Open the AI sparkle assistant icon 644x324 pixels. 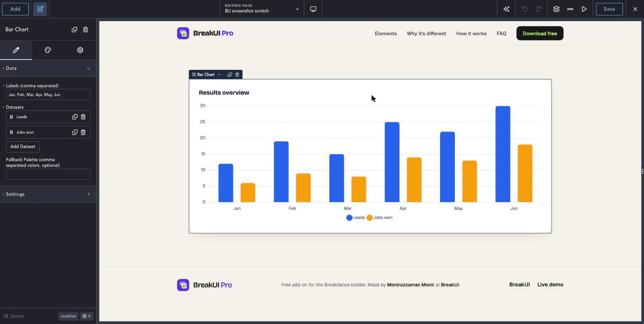tap(507, 9)
